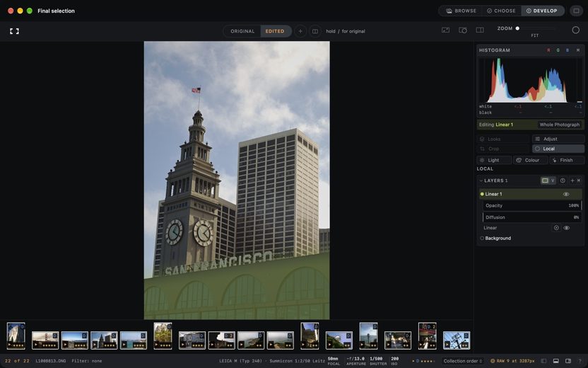Toggle visibility of Linear mask row
Image resolution: width=588 pixels, height=368 pixels.
(x=567, y=228)
